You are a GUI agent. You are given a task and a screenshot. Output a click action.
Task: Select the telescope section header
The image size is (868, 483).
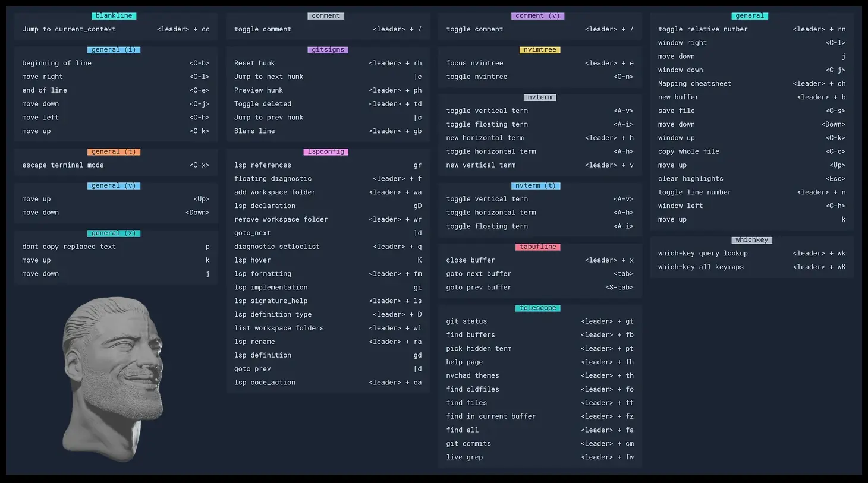coord(537,308)
